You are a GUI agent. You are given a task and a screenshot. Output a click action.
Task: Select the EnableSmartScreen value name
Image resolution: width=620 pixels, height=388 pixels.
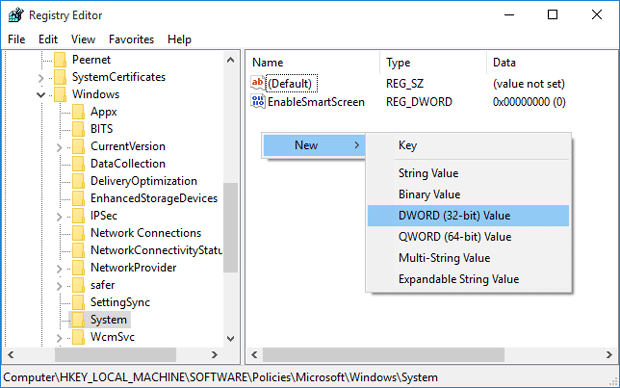point(316,102)
